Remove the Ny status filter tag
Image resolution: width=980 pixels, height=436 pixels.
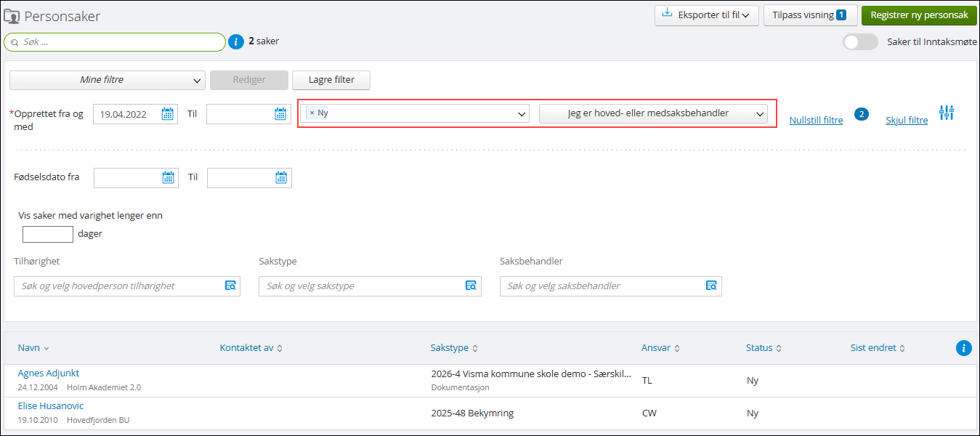(312, 113)
